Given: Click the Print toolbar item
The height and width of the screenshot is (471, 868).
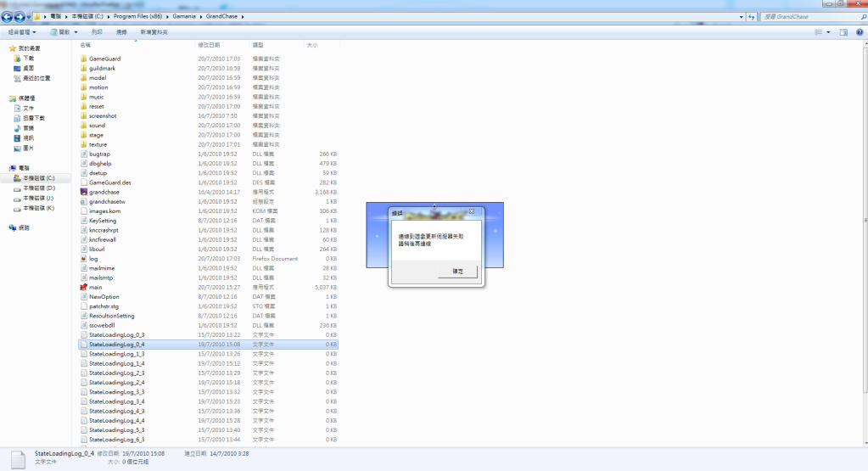Looking at the screenshot, I should coord(97,32).
